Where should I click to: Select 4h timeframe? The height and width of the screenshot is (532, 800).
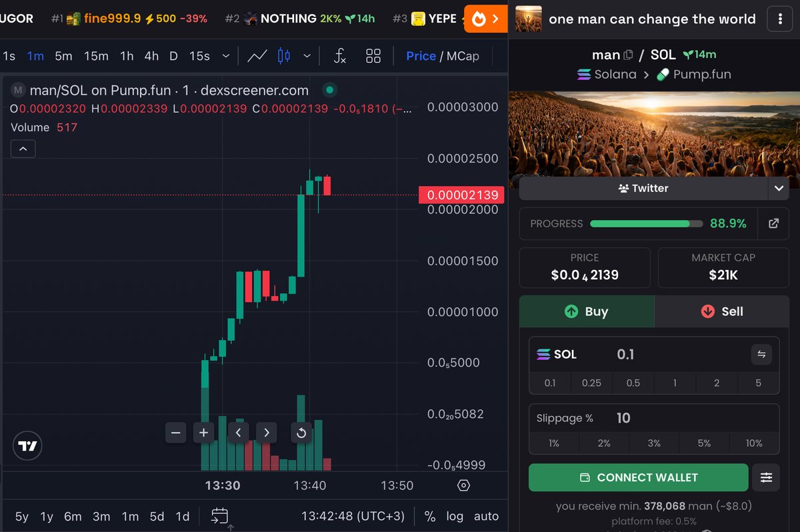(152, 56)
